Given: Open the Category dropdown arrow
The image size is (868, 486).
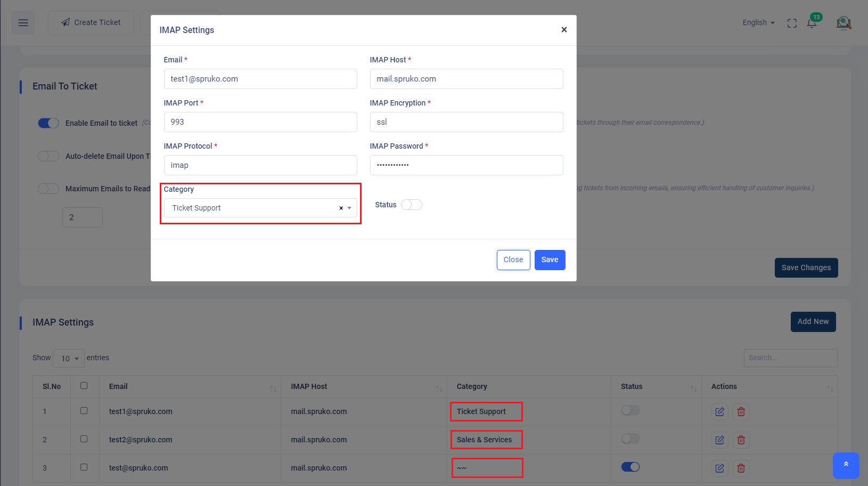Looking at the screenshot, I should [x=349, y=208].
